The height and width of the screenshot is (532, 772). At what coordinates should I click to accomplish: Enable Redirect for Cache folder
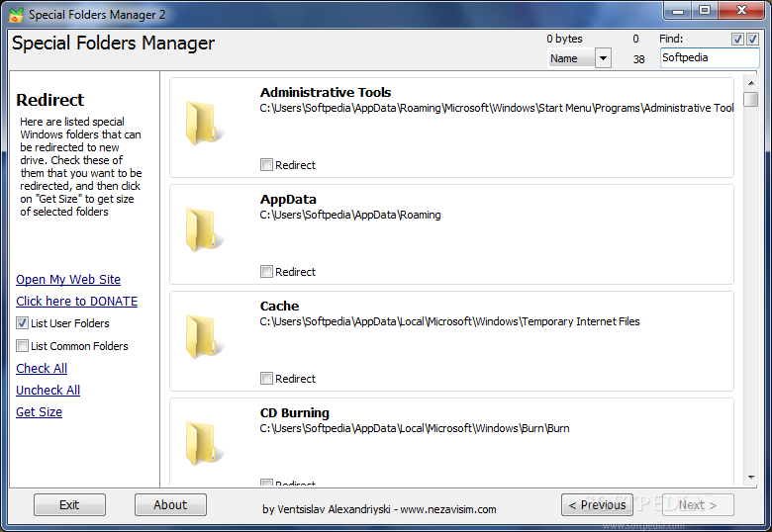(x=266, y=378)
